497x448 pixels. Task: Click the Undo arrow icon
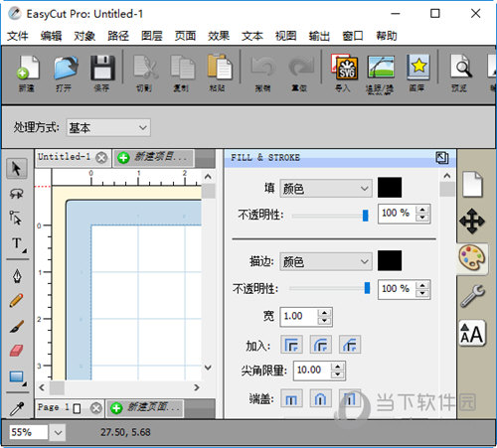point(263,68)
